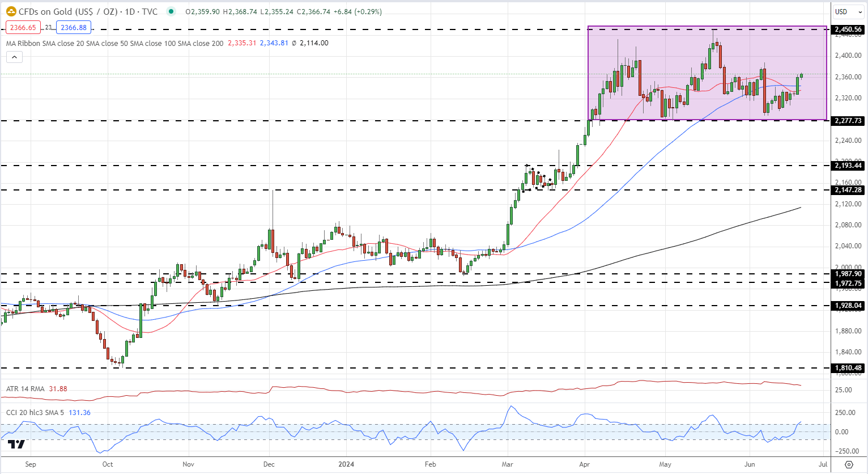Click the Sep label on time axis
868x474 pixels.
coord(31,464)
